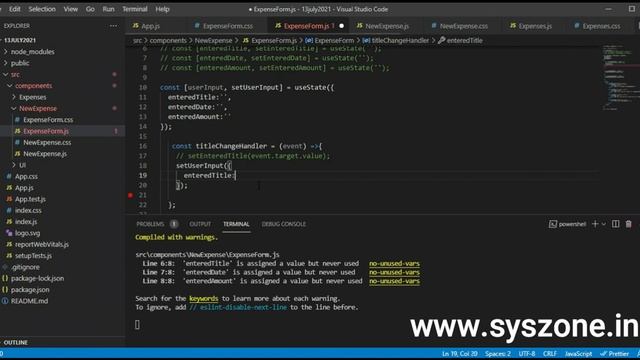Click the components breadcrumb
This screenshot has width=640, height=360.
[168, 40]
